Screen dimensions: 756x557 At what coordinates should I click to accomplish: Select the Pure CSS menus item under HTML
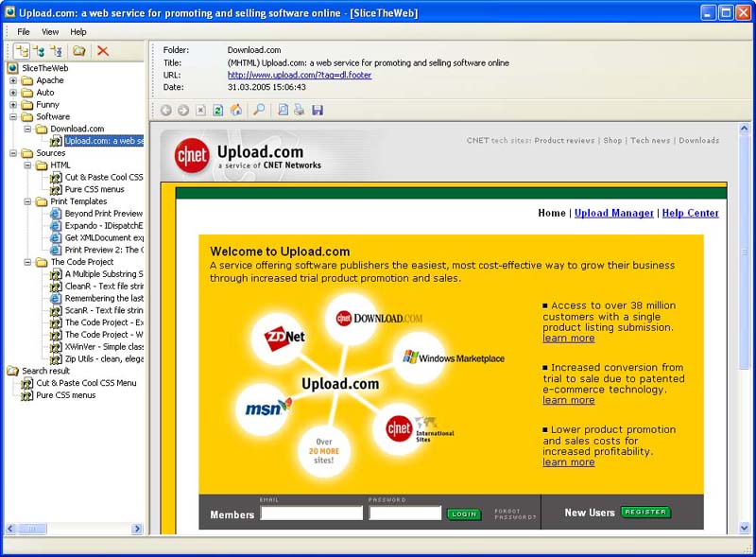coord(94,189)
